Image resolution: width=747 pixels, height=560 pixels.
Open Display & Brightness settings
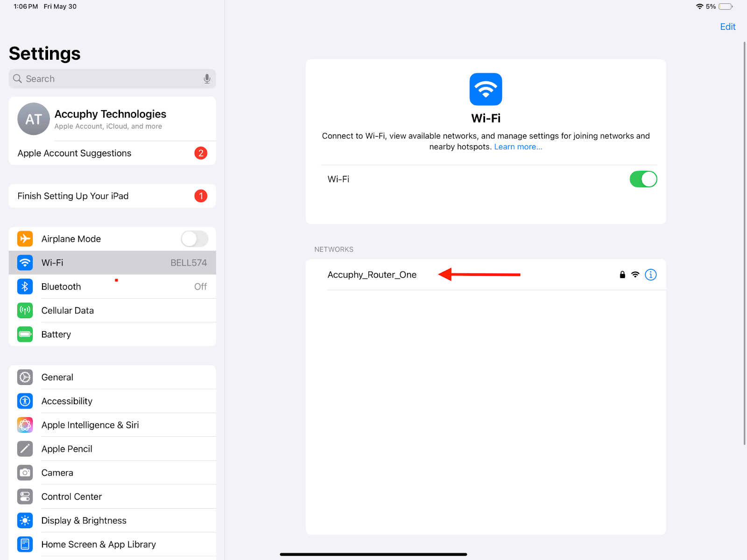(112, 520)
